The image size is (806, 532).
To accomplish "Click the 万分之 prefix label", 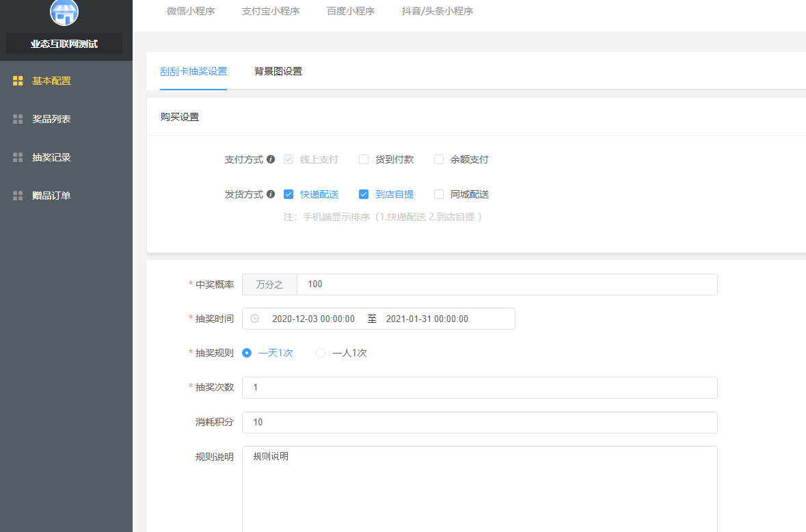I will (269, 284).
